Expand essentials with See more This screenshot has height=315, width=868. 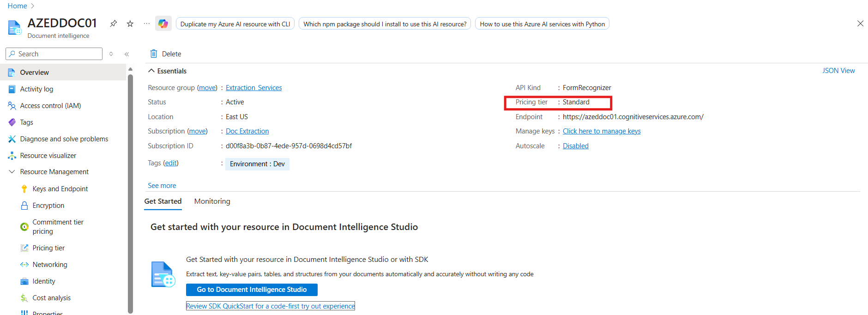point(162,186)
